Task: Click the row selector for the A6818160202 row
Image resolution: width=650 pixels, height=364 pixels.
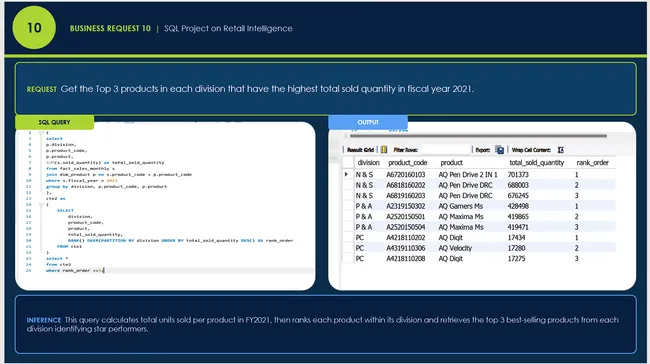Action: 347,185
